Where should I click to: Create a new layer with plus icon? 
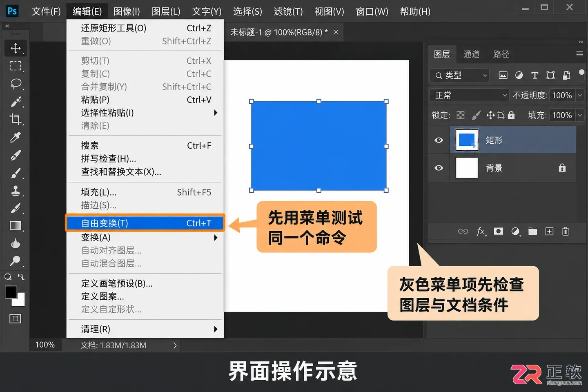coord(549,232)
